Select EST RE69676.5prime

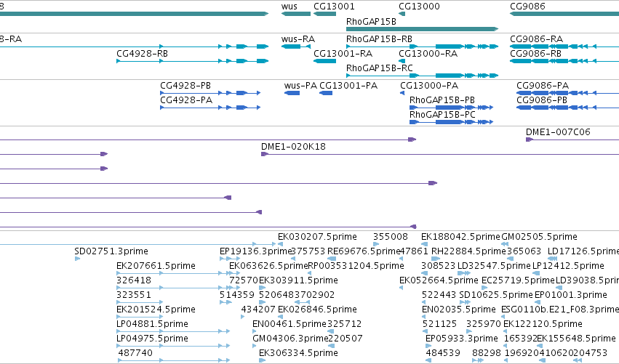coord(364,251)
